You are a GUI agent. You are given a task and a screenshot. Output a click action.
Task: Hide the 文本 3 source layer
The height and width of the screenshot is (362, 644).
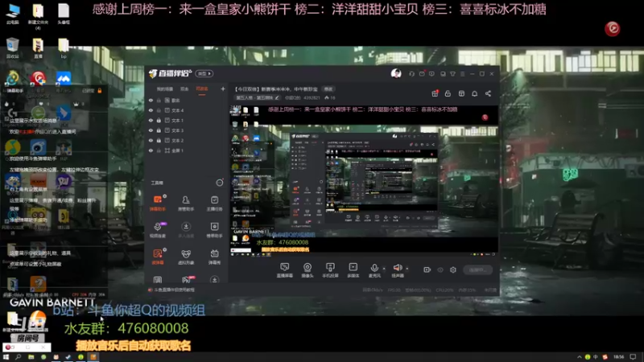151,130
